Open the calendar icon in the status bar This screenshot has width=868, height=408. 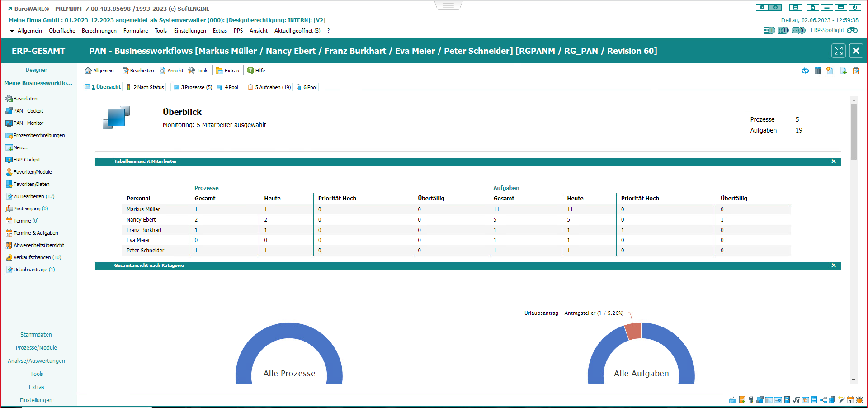click(850, 400)
